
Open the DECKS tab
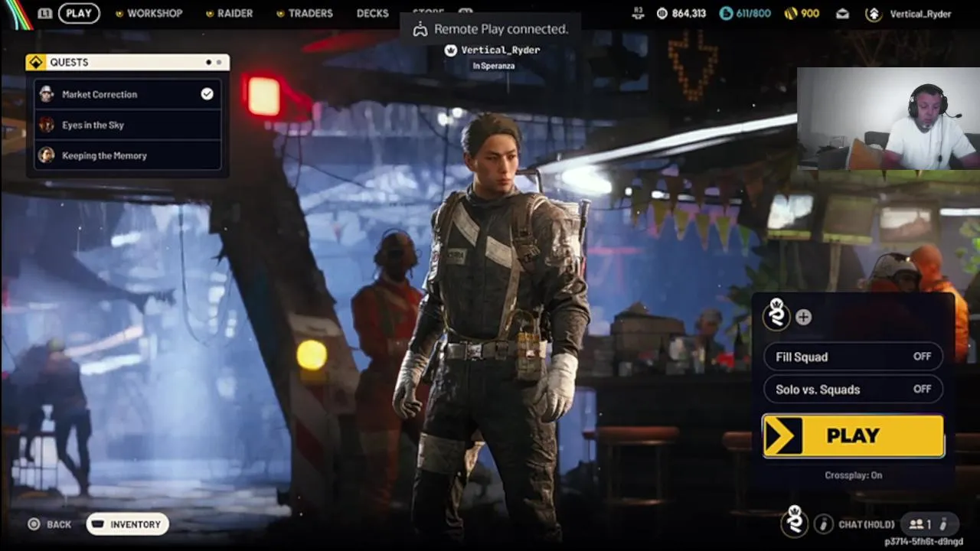(373, 13)
